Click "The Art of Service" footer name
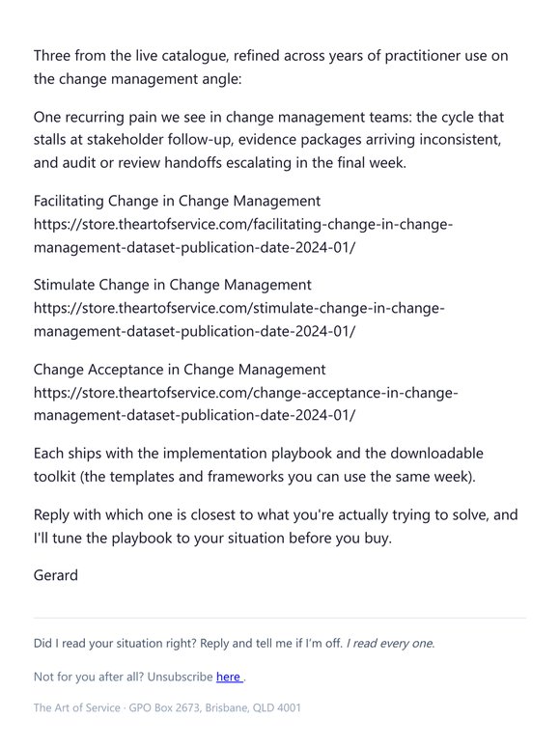Image resolution: width=560 pixels, height=747 pixels. [76, 707]
